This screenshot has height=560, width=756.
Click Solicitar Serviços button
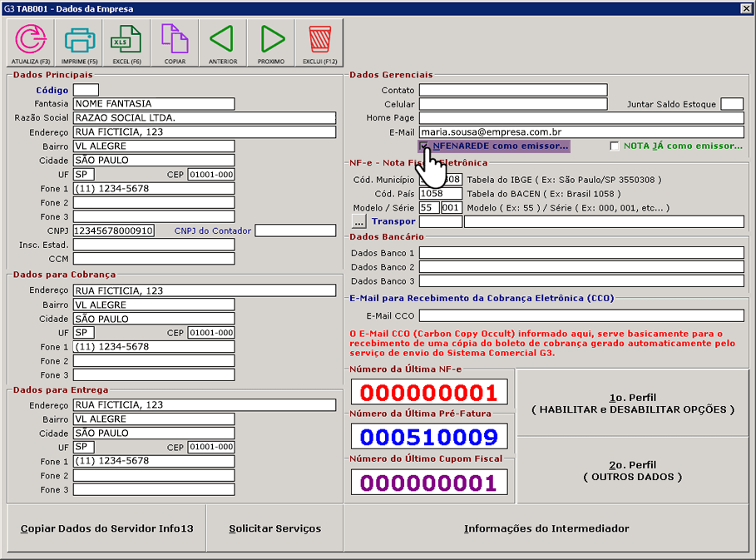(x=274, y=528)
